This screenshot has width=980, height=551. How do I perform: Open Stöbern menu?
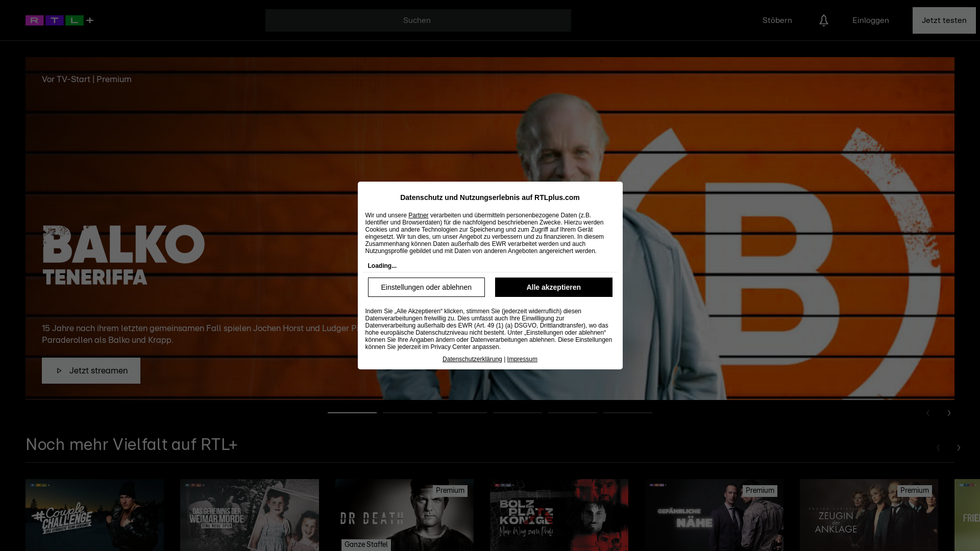tap(777, 20)
